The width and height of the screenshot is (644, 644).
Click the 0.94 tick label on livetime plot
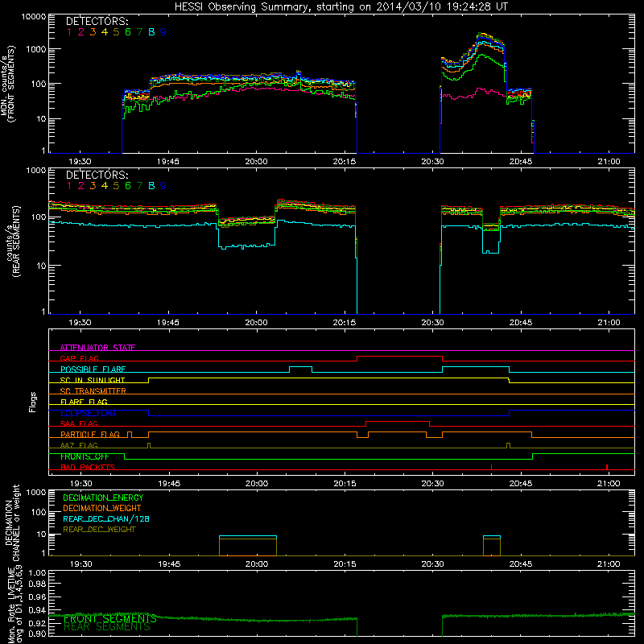click(37, 610)
